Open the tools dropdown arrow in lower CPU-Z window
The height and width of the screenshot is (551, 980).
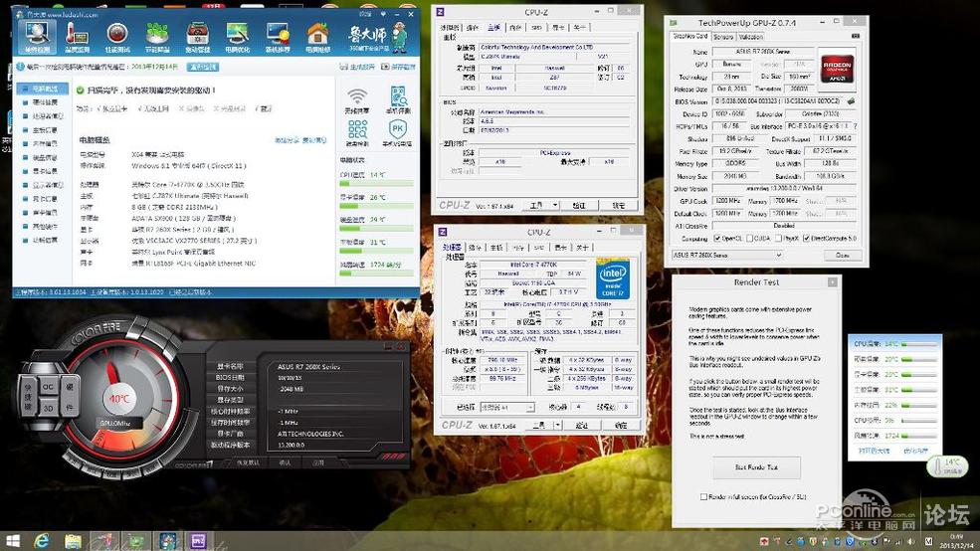(557, 425)
